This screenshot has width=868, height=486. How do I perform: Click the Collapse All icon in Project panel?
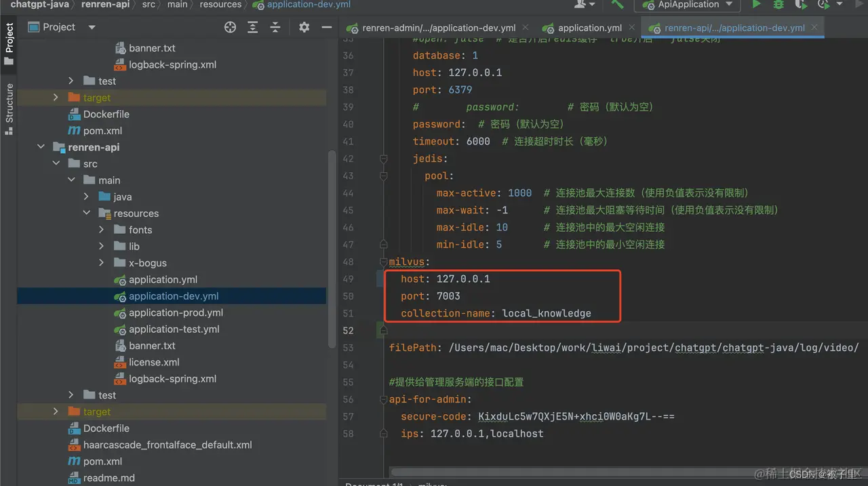275,27
